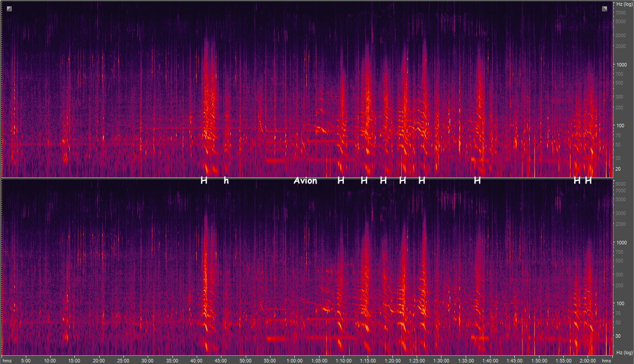Click the 'H' marker right after Avion

[341, 180]
